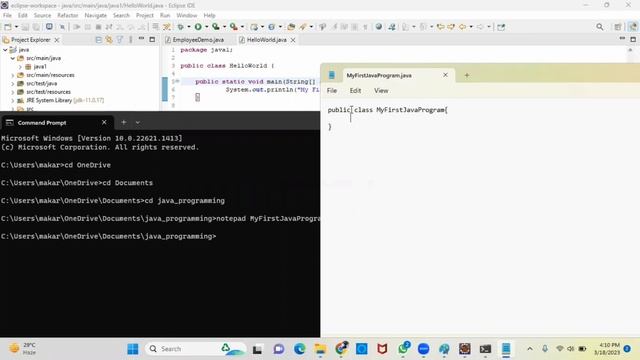The height and width of the screenshot is (360, 640).
Task: Open the Eclipse Navigate menu
Action: 96,16
